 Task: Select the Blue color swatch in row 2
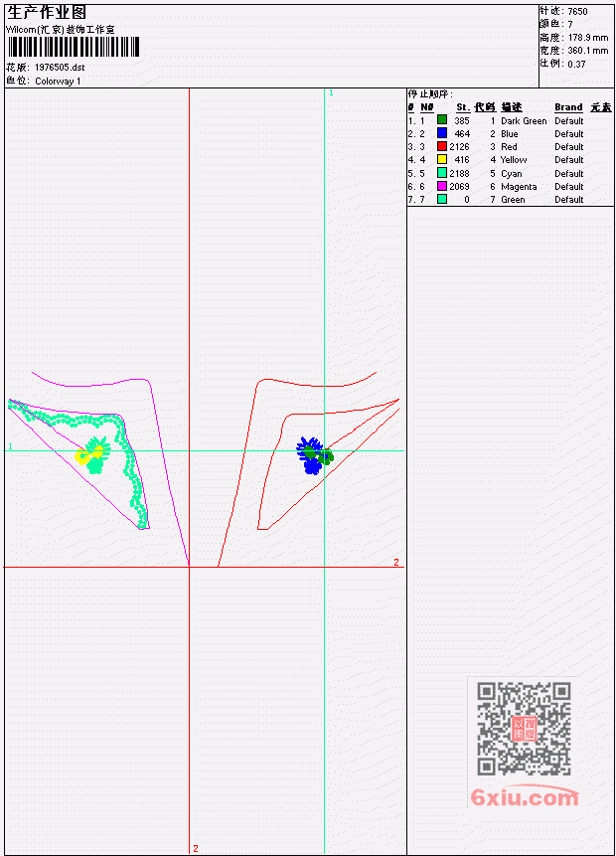coord(442,132)
